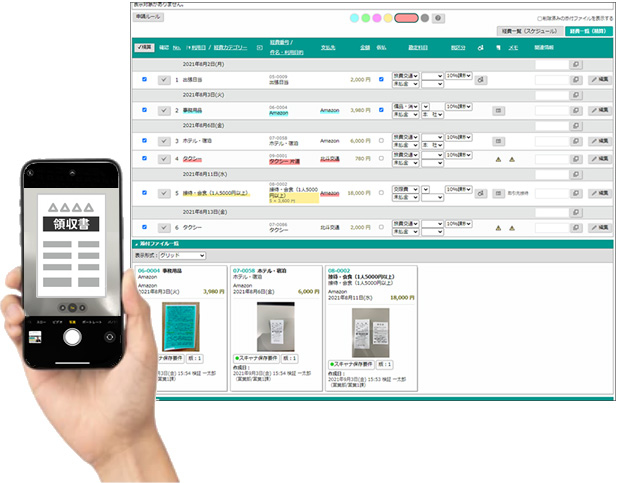Image resolution: width=619 pixels, height=483 pixels.
Task: Toggle the 削除済みの添付ファイルを表示する checkbox
Action: tap(540, 18)
